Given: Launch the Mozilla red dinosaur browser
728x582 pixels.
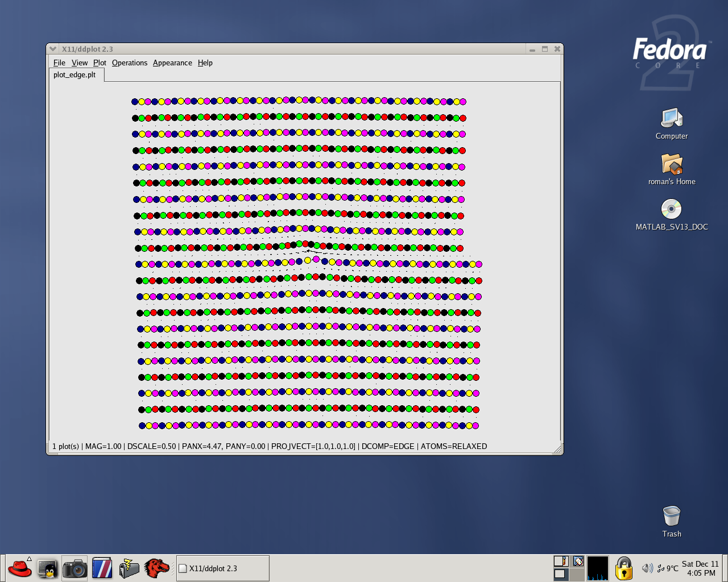Looking at the screenshot, I should coord(156,568).
